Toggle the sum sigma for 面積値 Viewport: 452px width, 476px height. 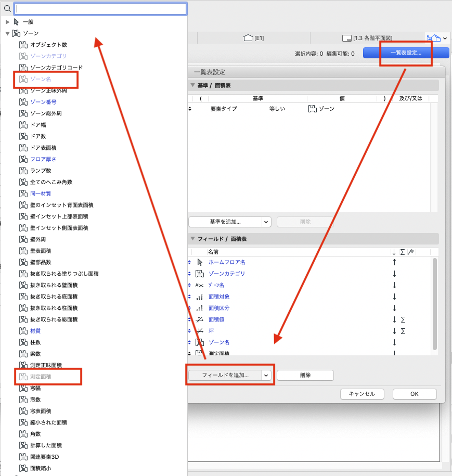click(403, 319)
